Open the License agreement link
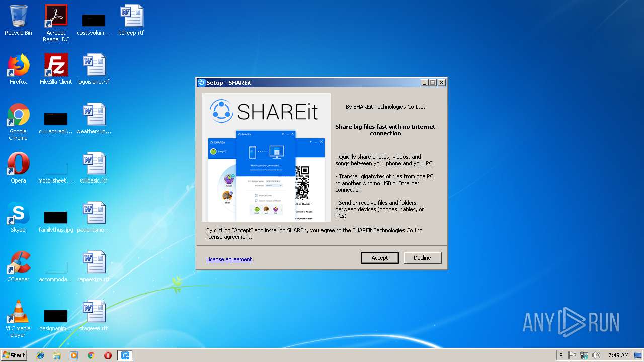The image size is (644, 362). (229, 259)
